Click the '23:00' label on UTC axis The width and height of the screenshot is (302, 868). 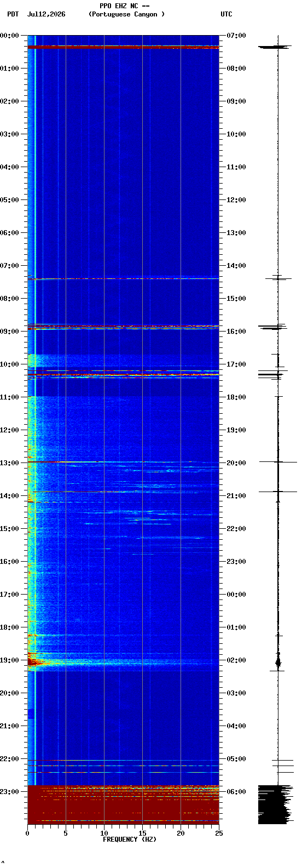(x=236, y=562)
